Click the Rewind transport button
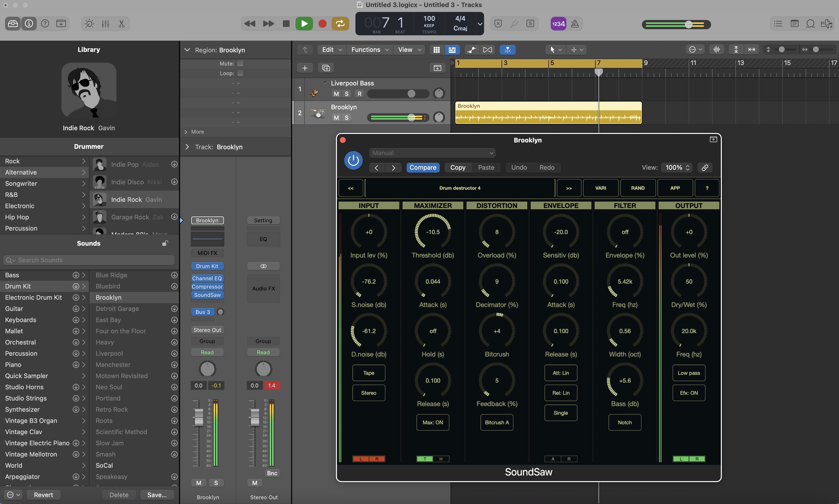This screenshot has width=839, height=504. tap(250, 23)
